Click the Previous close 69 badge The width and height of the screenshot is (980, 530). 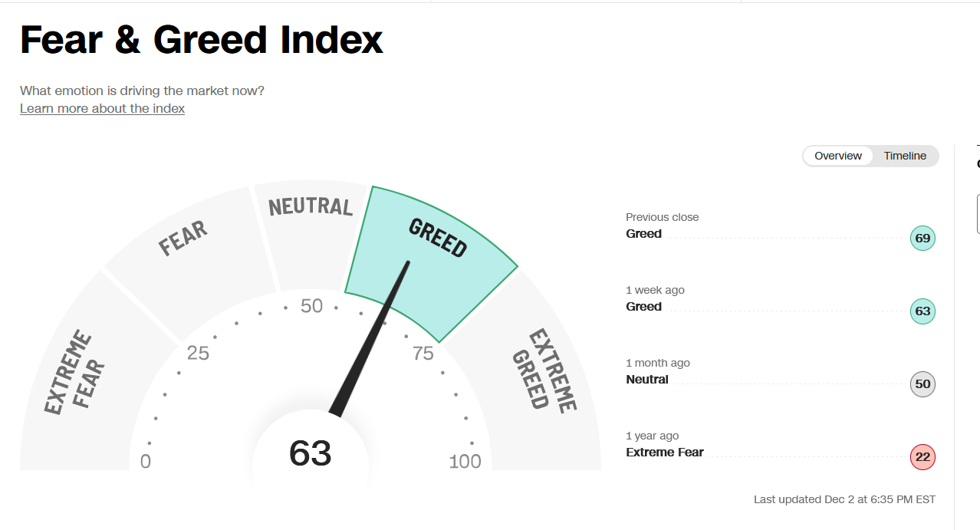coord(922,239)
